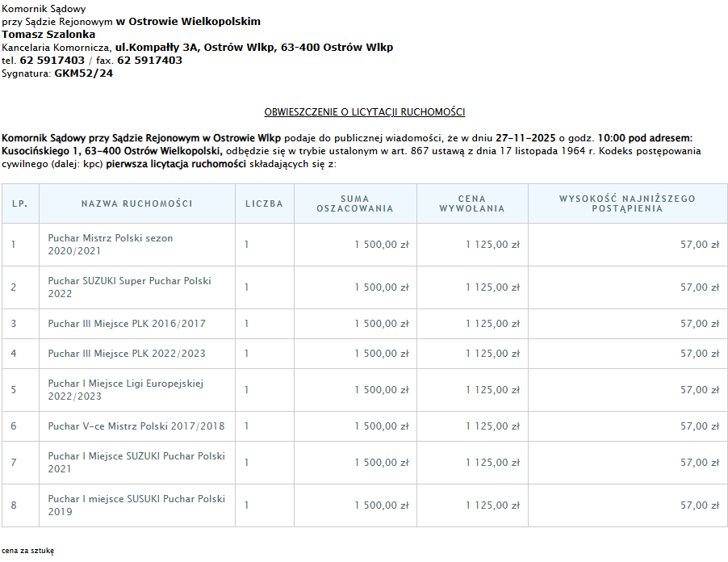This screenshot has width=728, height=562.
Task: Click "Puchar III Miejsce PLK 2016/2017" row name
Action: (127, 324)
